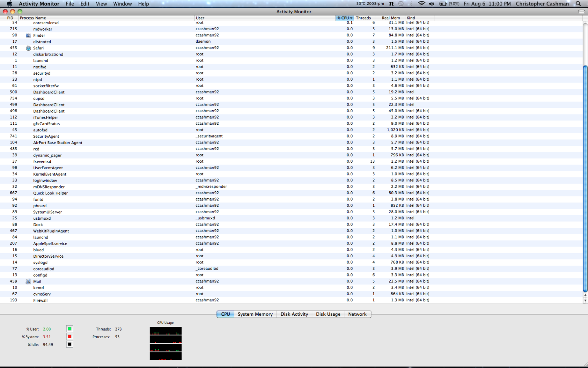Reverse the % CPU sort order
This screenshot has width=588, height=368.
(x=345, y=18)
